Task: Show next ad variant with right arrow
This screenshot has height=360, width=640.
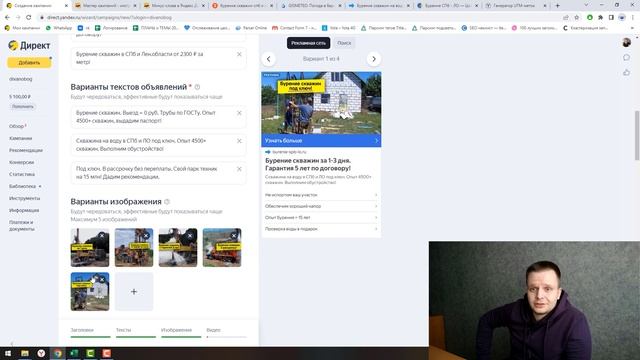Action: [373, 59]
